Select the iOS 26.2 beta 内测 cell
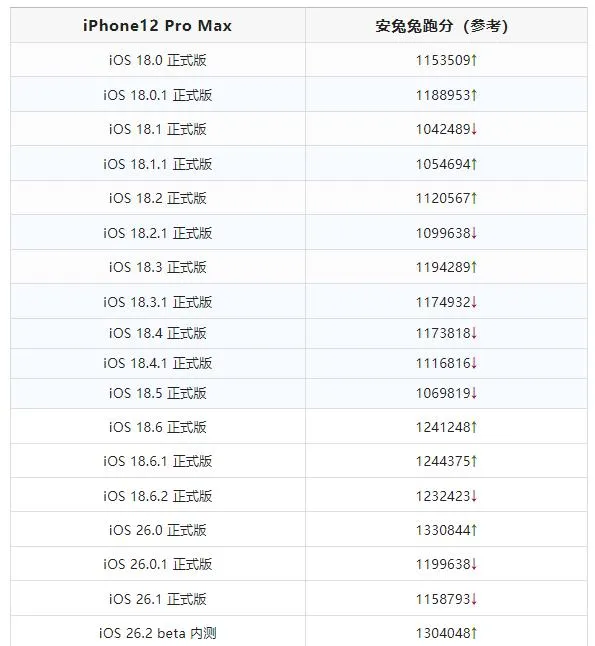 [x=157, y=633]
